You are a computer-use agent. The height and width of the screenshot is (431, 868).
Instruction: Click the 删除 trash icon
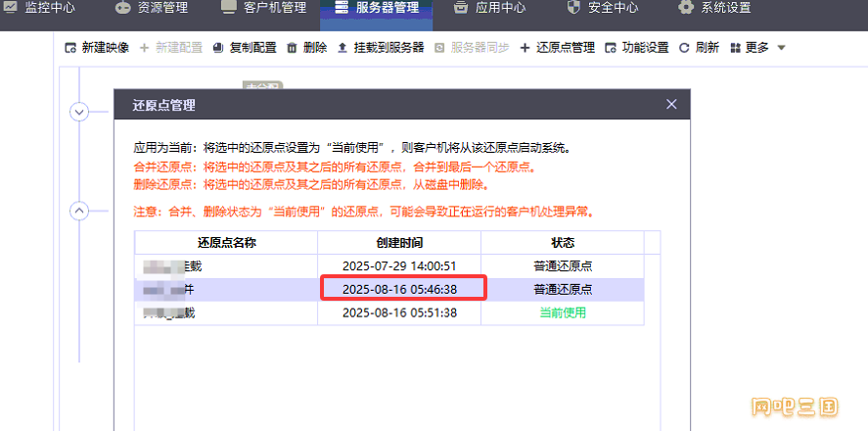pyautogui.click(x=292, y=48)
